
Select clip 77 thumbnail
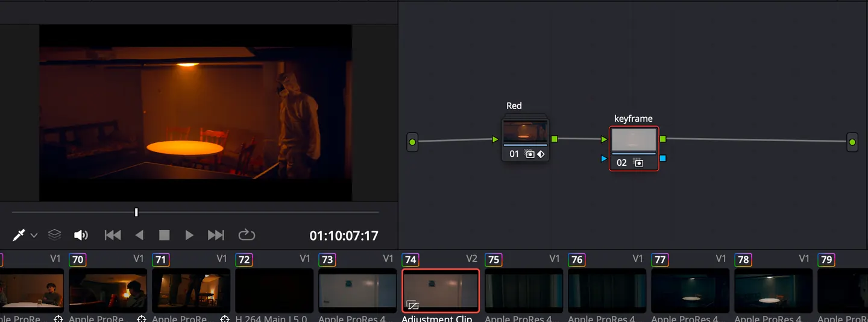pos(690,291)
